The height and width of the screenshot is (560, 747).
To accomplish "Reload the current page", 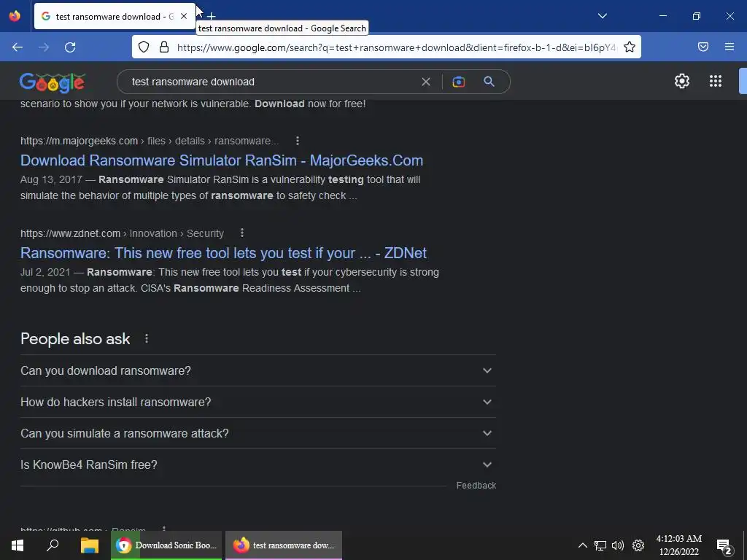I will pyautogui.click(x=70, y=47).
